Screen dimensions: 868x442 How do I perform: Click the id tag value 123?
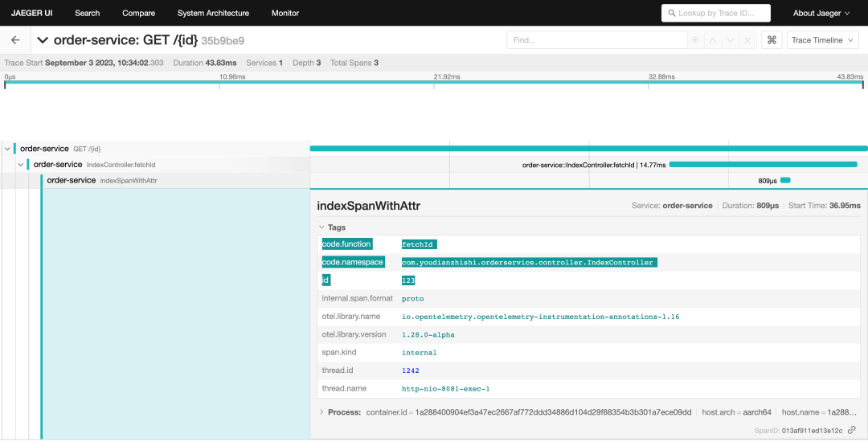pos(408,280)
